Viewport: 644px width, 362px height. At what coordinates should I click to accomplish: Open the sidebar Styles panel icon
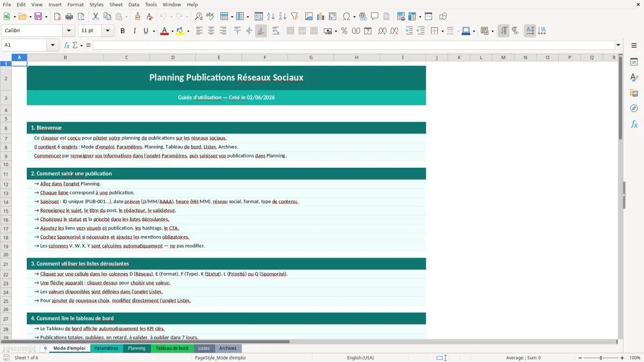[x=634, y=78]
